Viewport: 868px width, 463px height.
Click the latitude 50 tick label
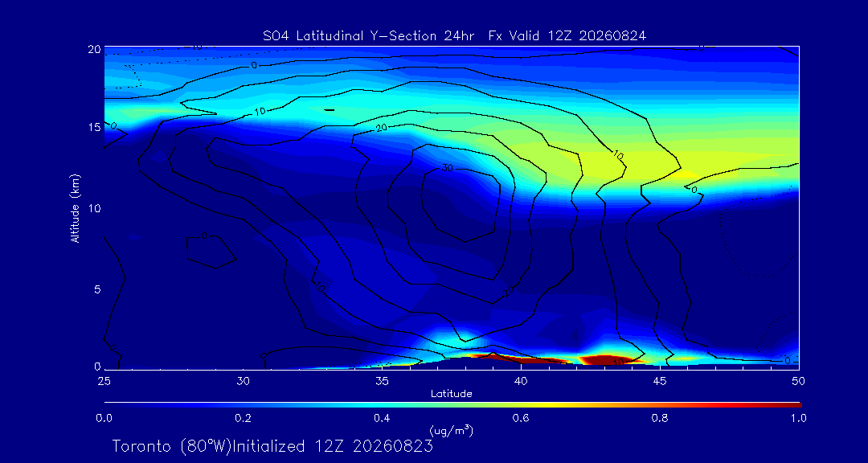point(798,380)
